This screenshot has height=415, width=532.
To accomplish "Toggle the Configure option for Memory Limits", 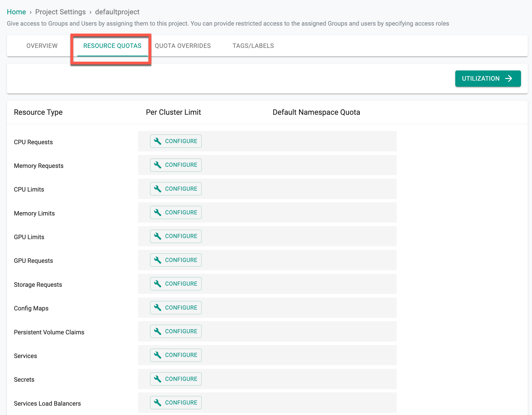I will click(176, 212).
